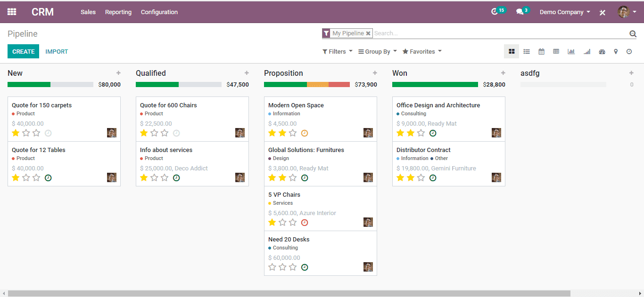Viewport: 644px width, 297px height.
Task: Open the Filters dropdown
Action: (x=337, y=52)
